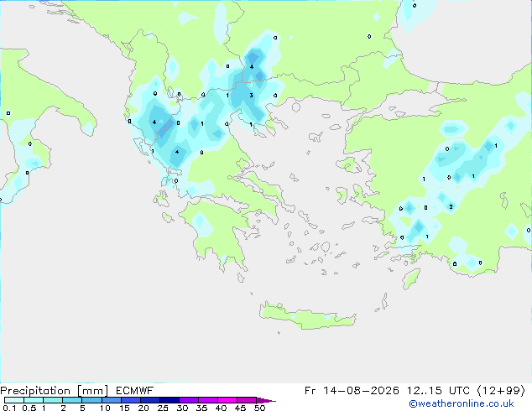Click the above-50 arrow tip of legend
The height and width of the screenshot is (411, 532).
pos(266,400)
